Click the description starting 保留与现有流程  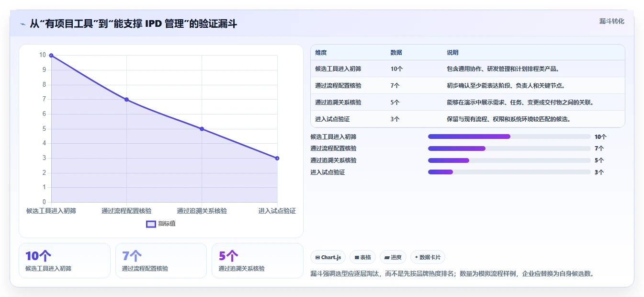pos(509,119)
